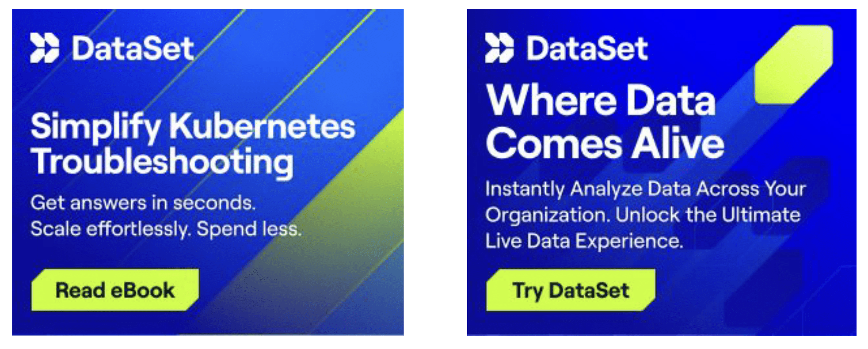The width and height of the screenshot is (868, 349).
Task: Click the DataSet wordmark in the right ad
Action: click(587, 48)
